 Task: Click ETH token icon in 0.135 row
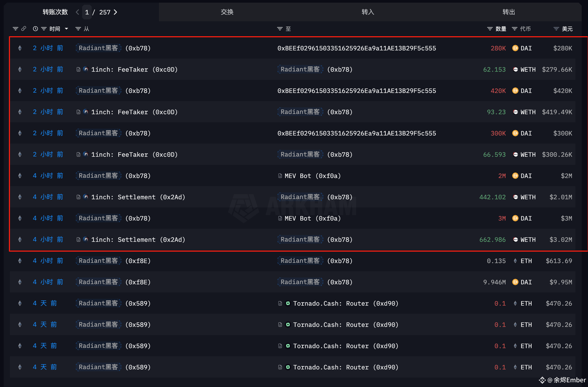pos(515,261)
